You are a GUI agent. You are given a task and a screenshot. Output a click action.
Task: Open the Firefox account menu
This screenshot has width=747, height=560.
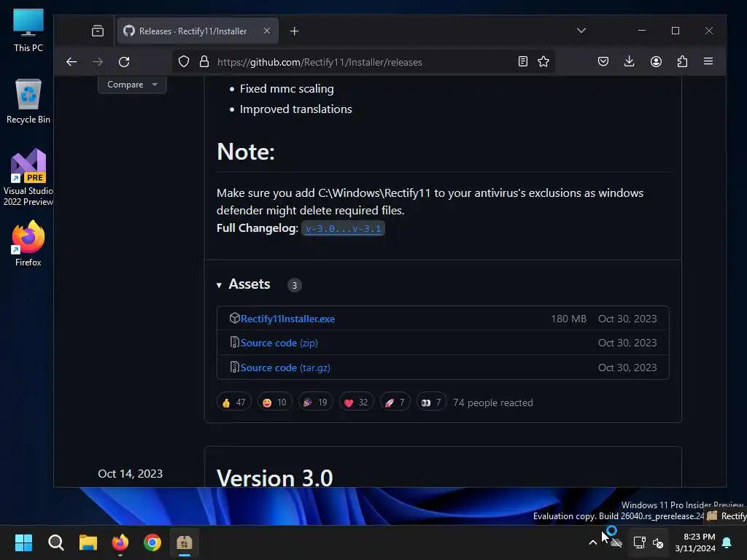656,61
